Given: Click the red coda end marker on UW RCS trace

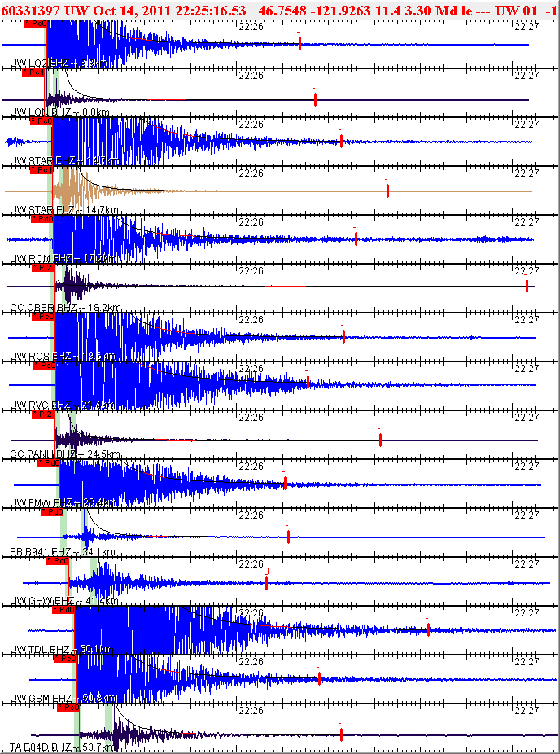Looking at the screenshot, I should pyautogui.click(x=343, y=336).
